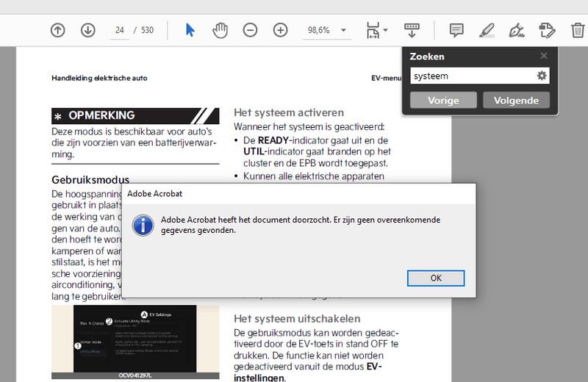Click the Volgende button

516,101
